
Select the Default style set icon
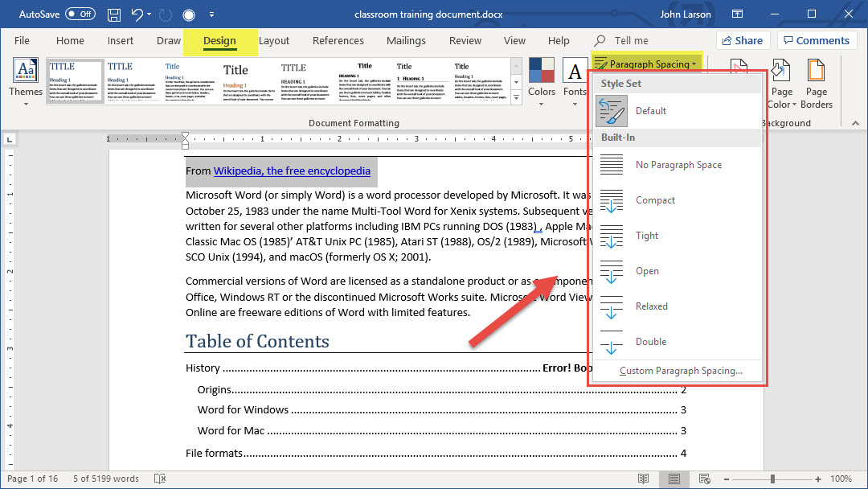(612, 111)
